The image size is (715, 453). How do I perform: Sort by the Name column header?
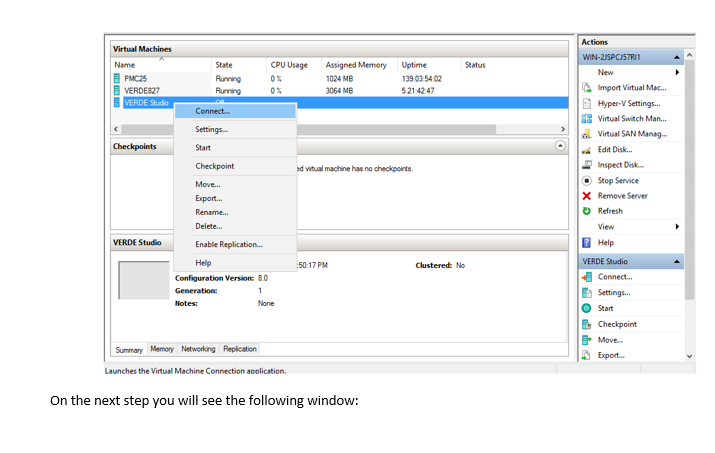point(161,65)
